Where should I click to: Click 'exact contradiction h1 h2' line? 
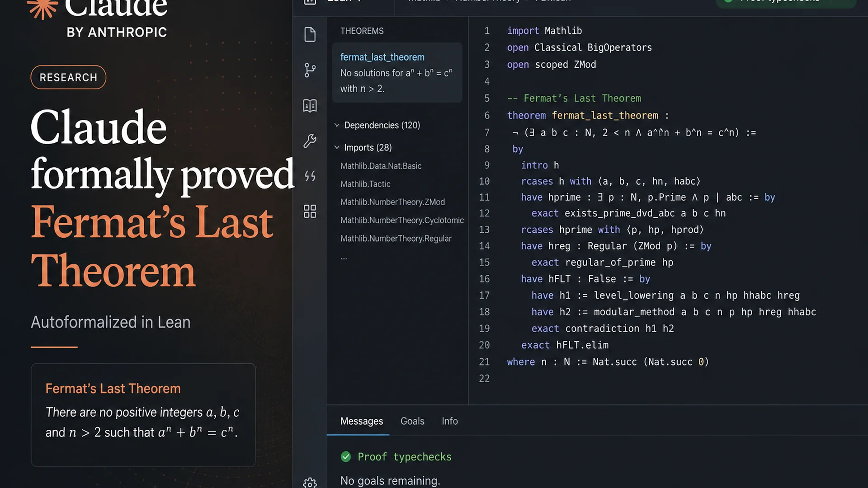(x=603, y=328)
